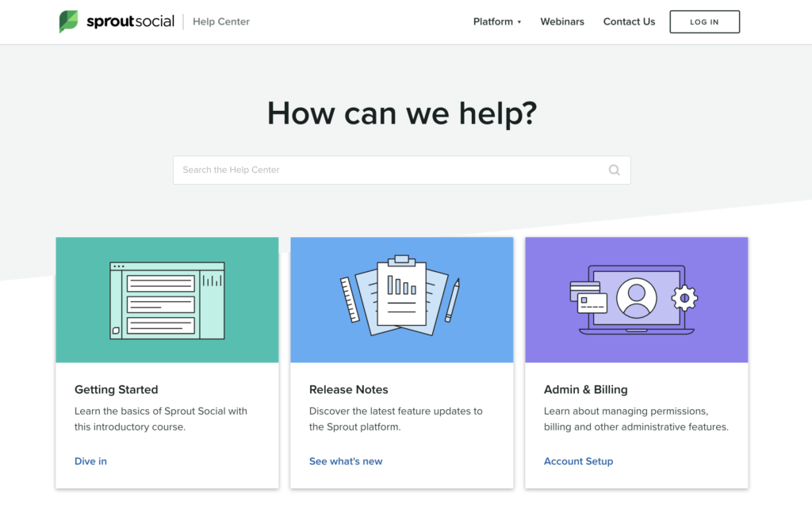Focus the Search the Help Center field

pos(402,170)
